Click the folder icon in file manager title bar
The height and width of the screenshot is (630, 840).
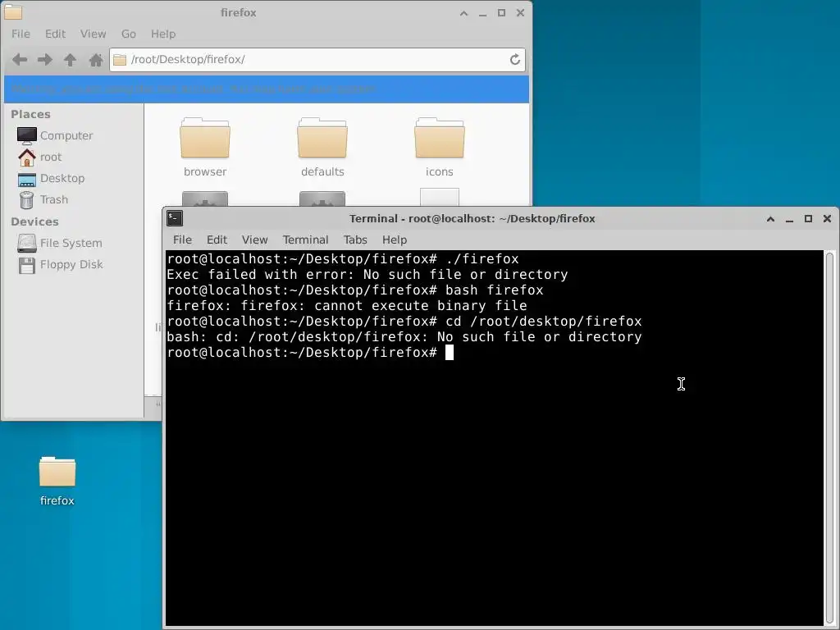(13, 11)
